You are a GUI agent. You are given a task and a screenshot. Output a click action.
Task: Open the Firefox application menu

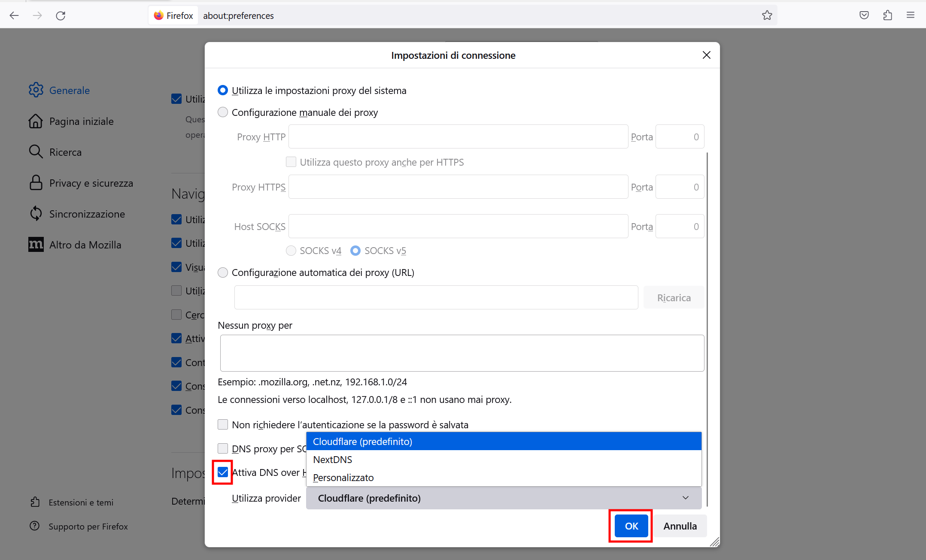click(911, 15)
